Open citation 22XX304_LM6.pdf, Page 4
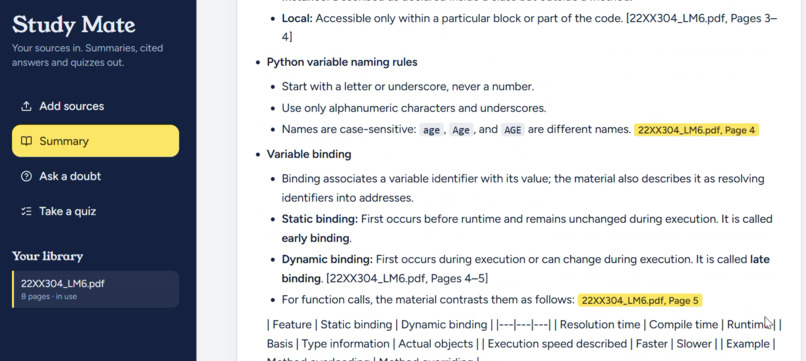Viewport: 806px width, 361px height. [696, 130]
